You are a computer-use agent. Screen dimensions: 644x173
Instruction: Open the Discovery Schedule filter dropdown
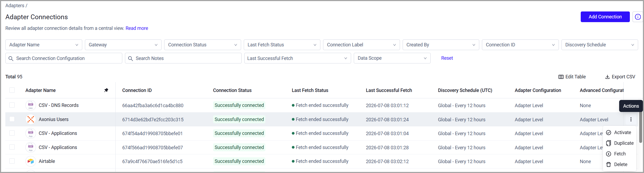click(600, 45)
